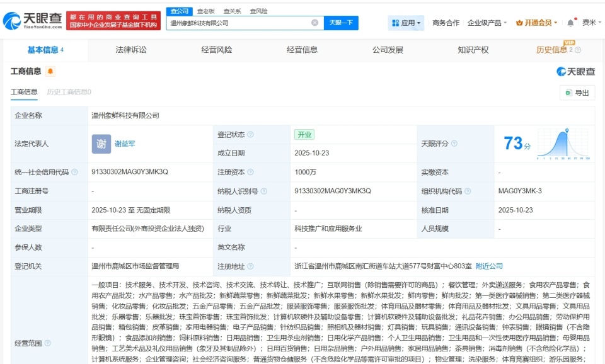Clear the search box with the X icon
The height and width of the screenshot is (364, 605).
pos(313,21)
